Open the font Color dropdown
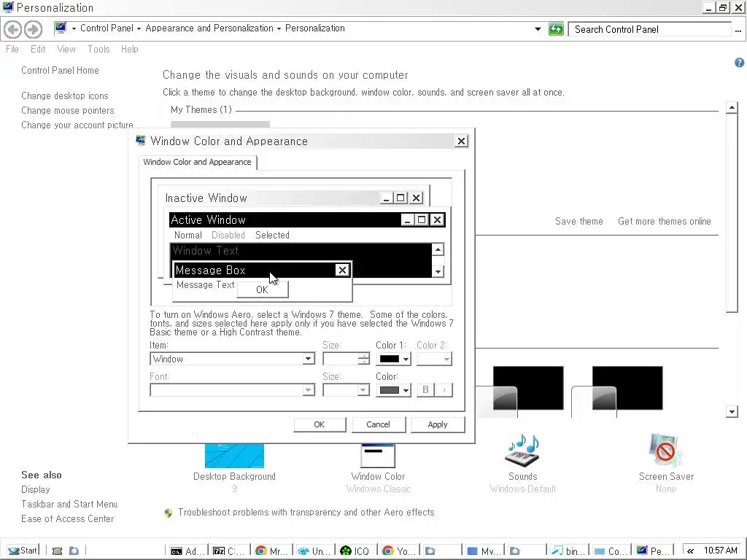This screenshot has height=560, width=747. coord(393,390)
